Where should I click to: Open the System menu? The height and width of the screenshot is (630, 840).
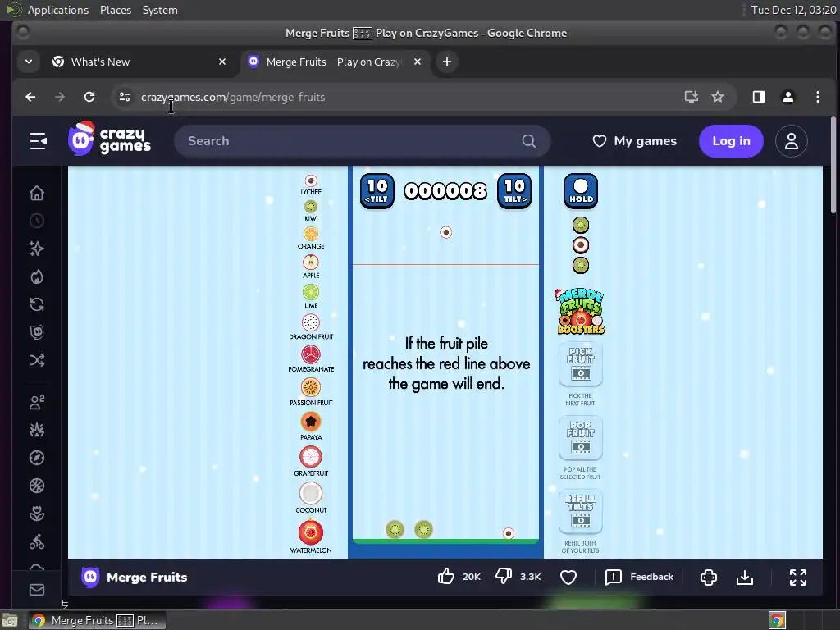pyautogui.click(x=160, y=10)
